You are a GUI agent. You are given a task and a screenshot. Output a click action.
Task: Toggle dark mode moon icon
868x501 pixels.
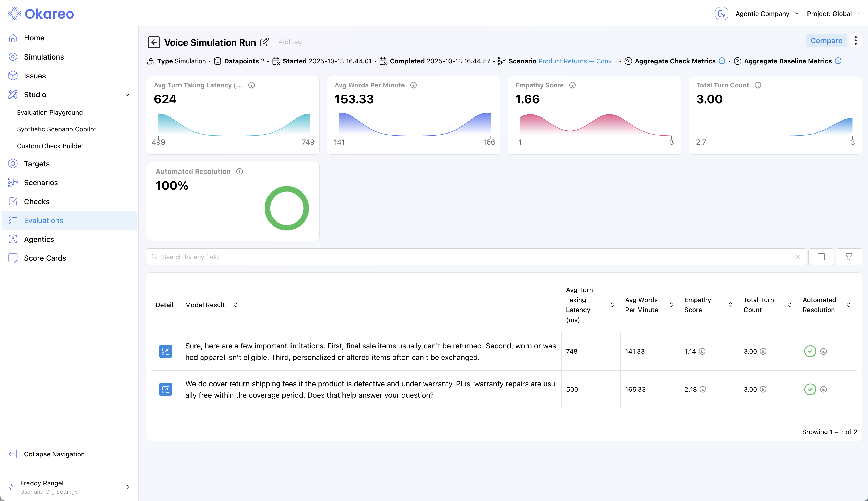coord(721,14)
